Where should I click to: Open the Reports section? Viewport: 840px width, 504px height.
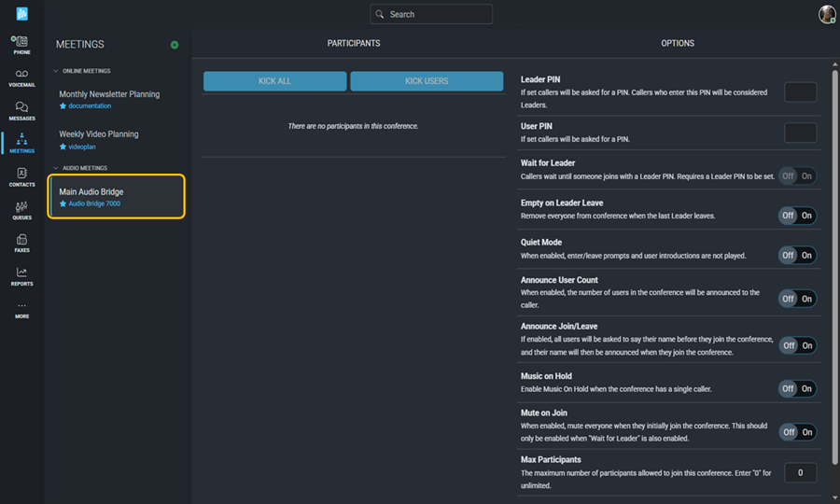click(x=21, y=276)
